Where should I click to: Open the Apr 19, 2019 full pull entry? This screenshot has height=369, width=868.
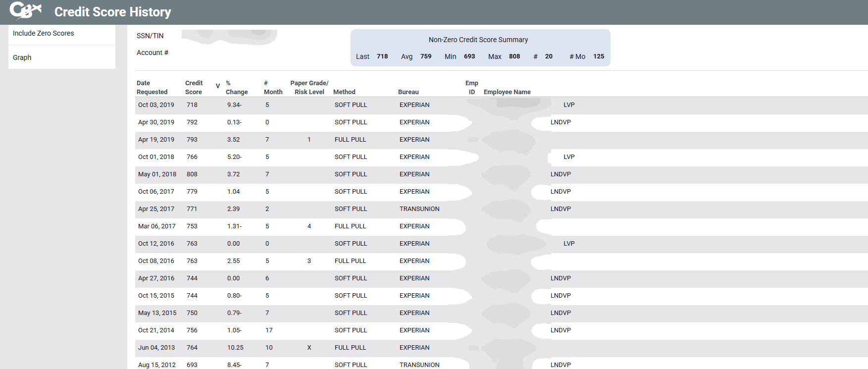coord(350,140)
